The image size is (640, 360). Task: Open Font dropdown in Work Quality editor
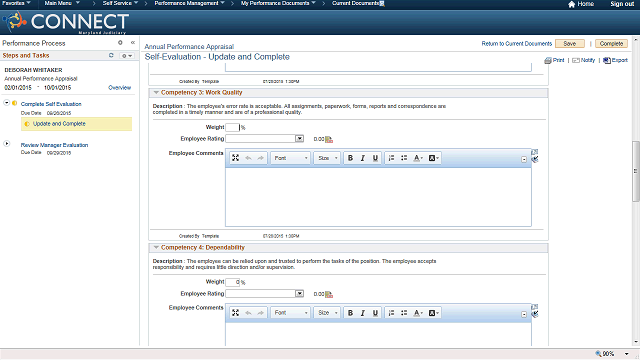click(291, 158)
